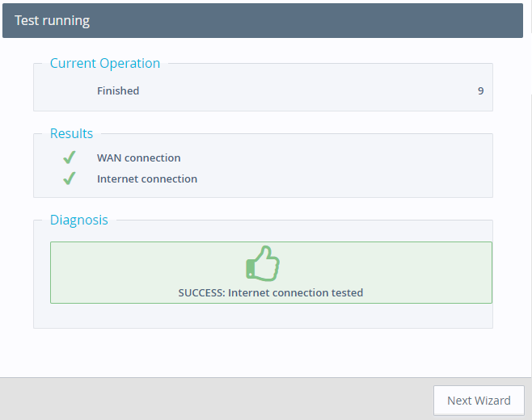This screenshot has width=532, height=420.
Task: Click the SUCCESS: Internet connection tested message
Action: (270, 292)
